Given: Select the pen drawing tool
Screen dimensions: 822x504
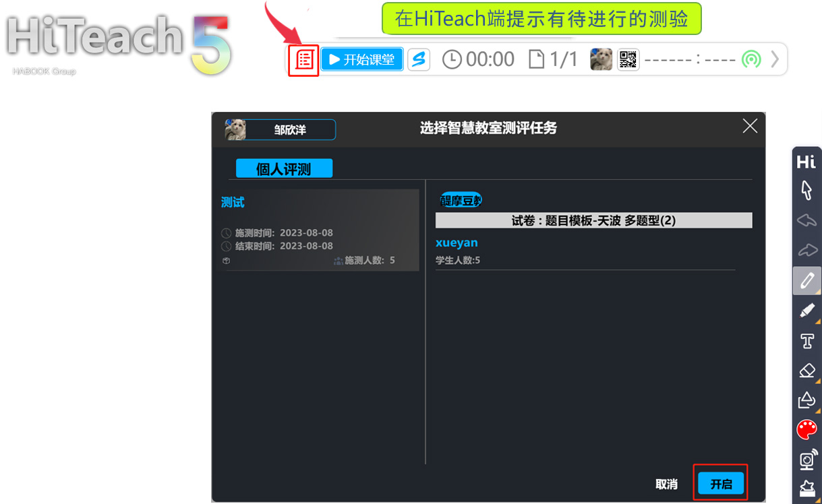Looking at the screenshot, I should [x=806, y=280].
